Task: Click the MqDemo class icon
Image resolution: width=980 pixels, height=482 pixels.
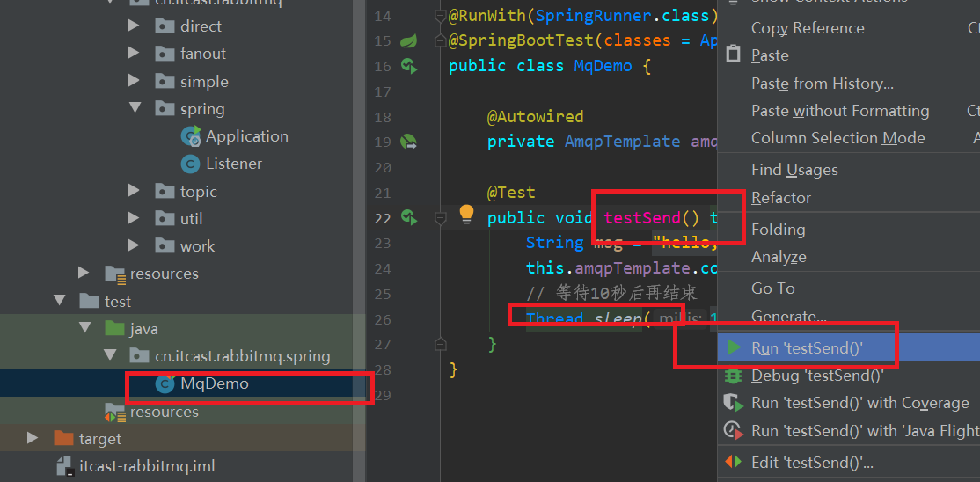Action: 165,383
